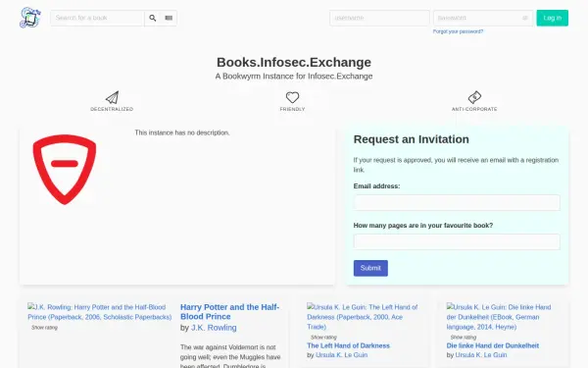Screen dimensions: 588x368
Task: Focus the Search for a book field
Action: point(97,18)
